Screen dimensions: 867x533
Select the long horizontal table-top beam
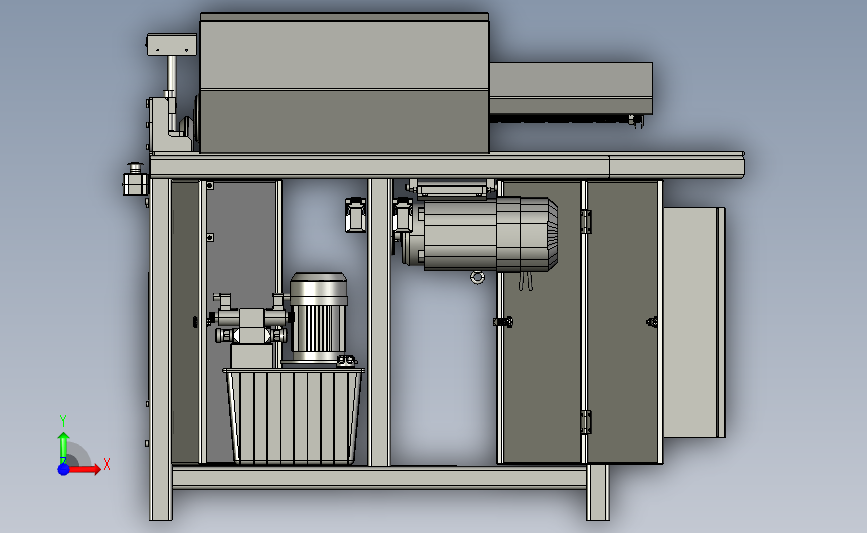[447, 167]
